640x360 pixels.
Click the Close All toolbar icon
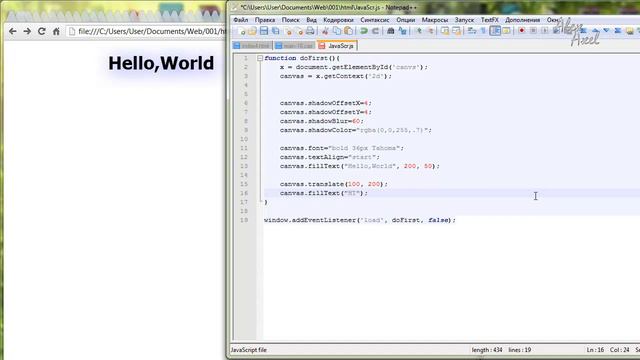pos(299,31)
